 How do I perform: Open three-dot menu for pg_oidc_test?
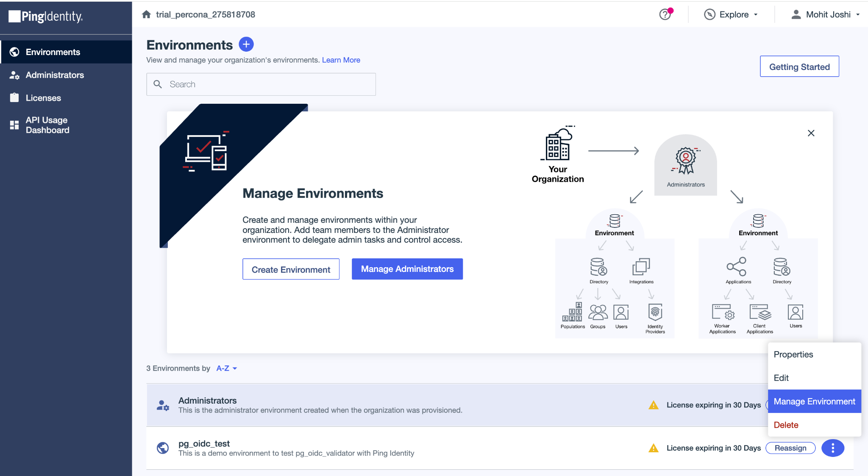(x=832, y=448)
